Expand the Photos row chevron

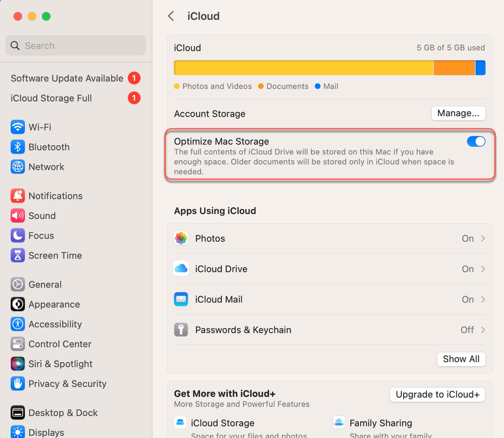point(483,238)
